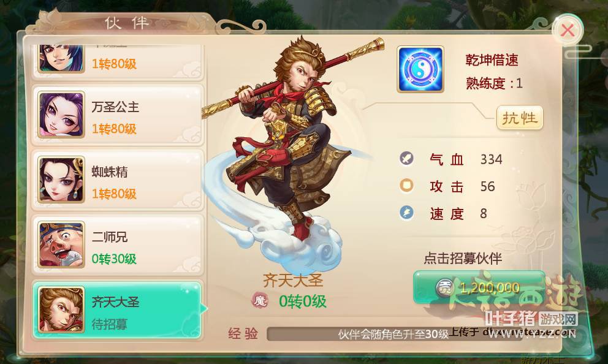Image resolution: width=608 pixels, height=364 pixels.
Task: Click the 齐天大圣 待招募 selected entry
Action: click(118, 310)
